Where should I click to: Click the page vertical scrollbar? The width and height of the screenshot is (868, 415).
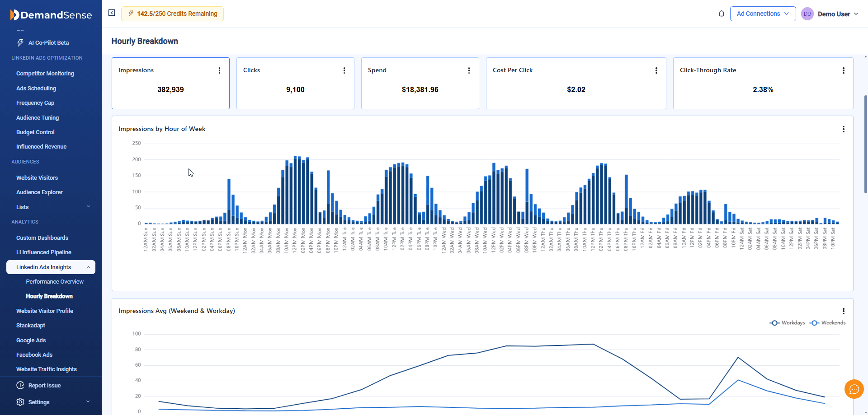865,145
